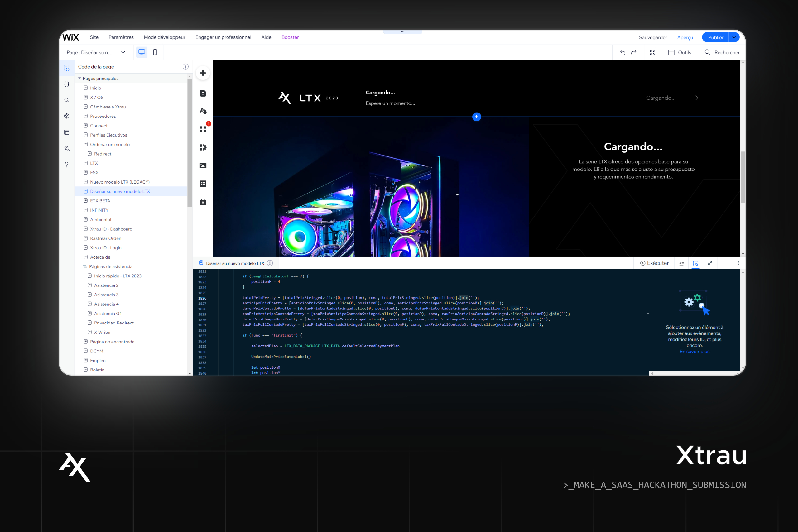Click the En savoir plus link
This screenshot has height=532, width=798.
pos(695,352)
